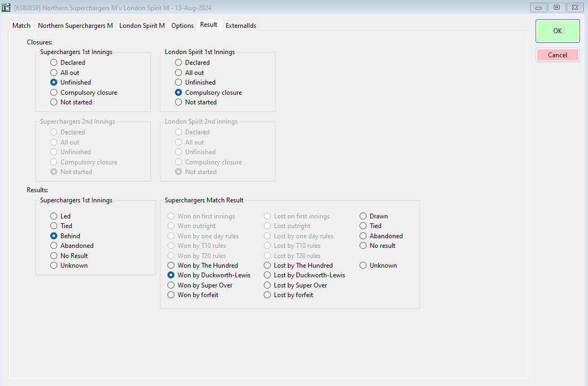This screenshot has width=588, height=386.
Task: Select Unknown in Superchargers 1st Innings results
Action: click(x=69, y=266)
